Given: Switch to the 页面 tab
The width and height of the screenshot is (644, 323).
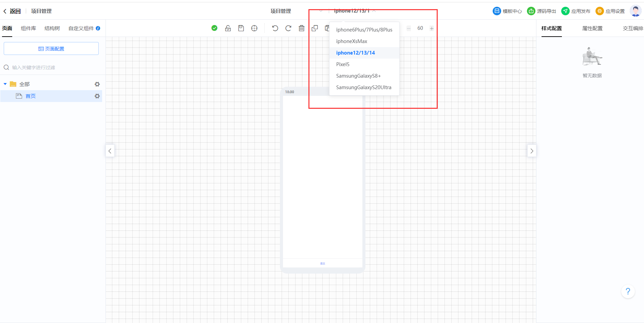Looking at the screenshot, I should 7,28.
